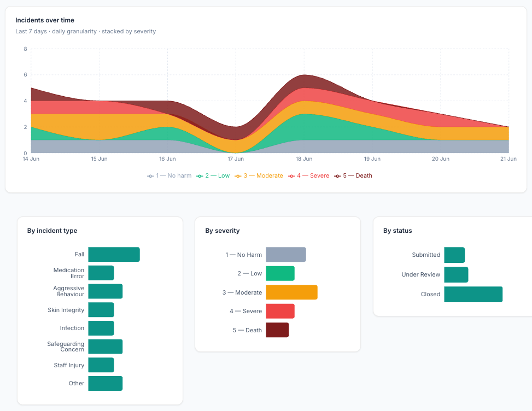Screen dimensions: 532x411
Task: Click the 'Staff Injury' row label
Action: coord(69,365)
